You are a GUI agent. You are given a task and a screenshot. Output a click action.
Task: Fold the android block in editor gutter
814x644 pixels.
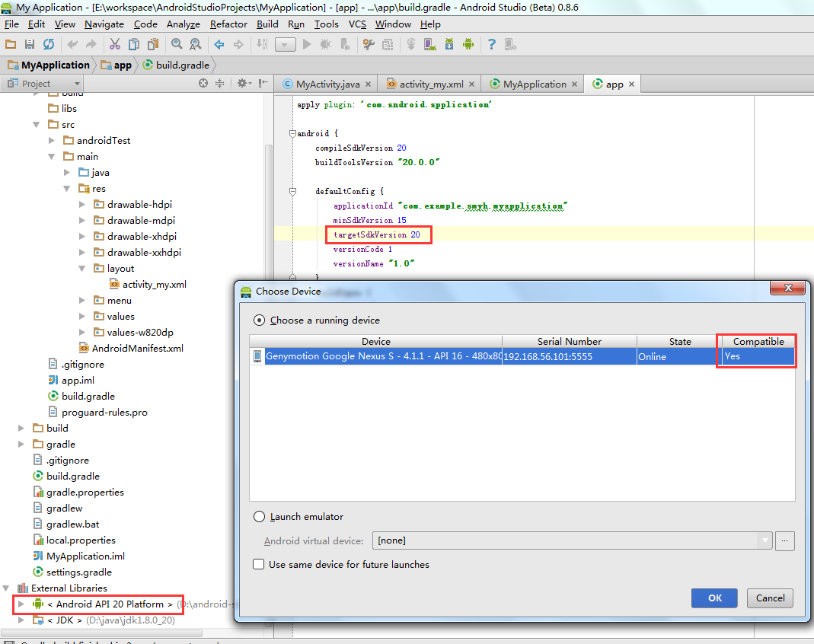tap(292, 134)
